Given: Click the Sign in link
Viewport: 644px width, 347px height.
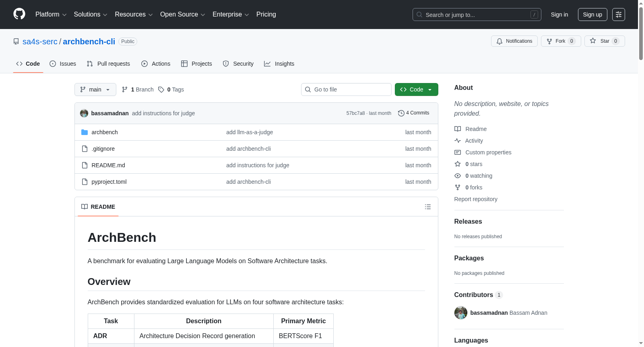Looking at the screenshot, I should (559, 15).
